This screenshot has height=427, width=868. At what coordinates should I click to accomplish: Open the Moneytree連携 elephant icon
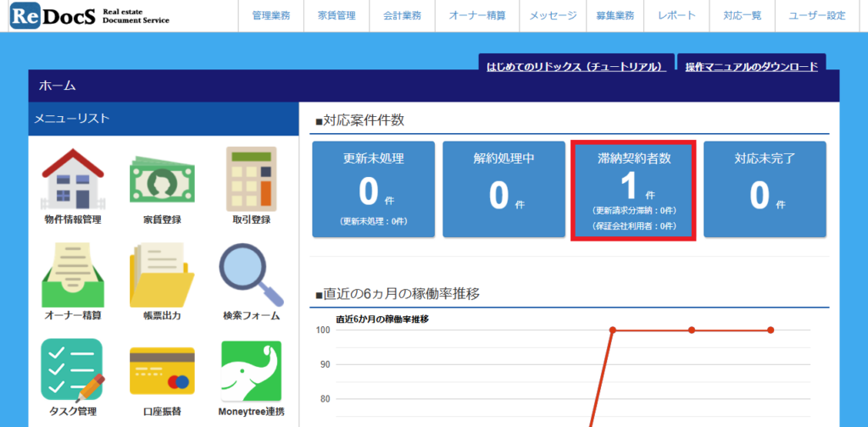coord(251,371)
